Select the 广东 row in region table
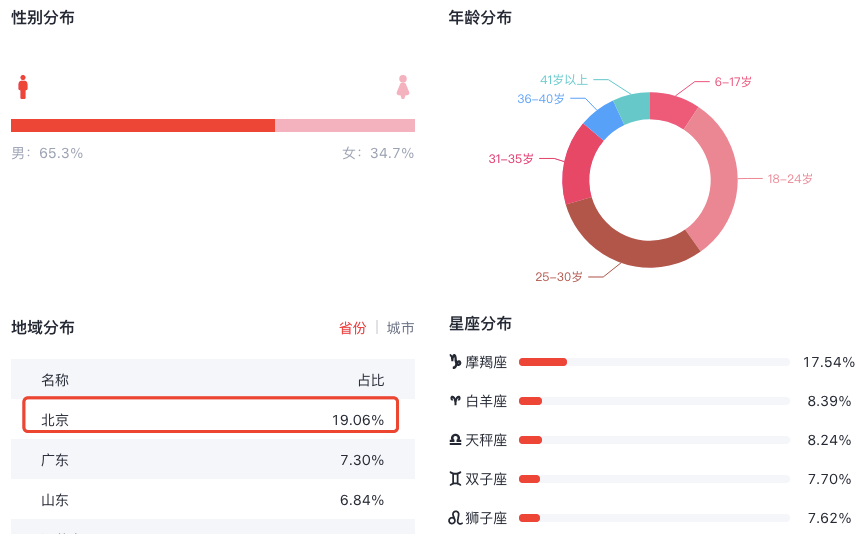The image size is (867, 534). pyautogui.click(x=211, y=460)
